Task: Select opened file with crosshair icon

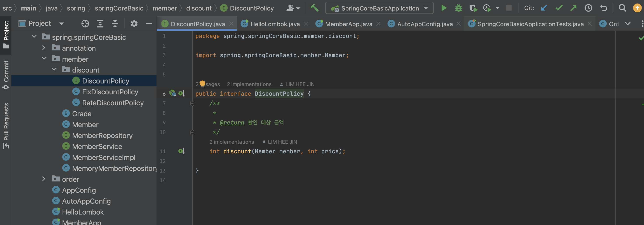Action: click(85, 24)
